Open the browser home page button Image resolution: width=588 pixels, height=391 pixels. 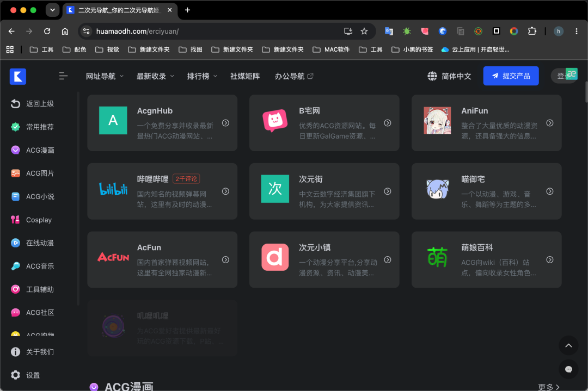[65, 31]
